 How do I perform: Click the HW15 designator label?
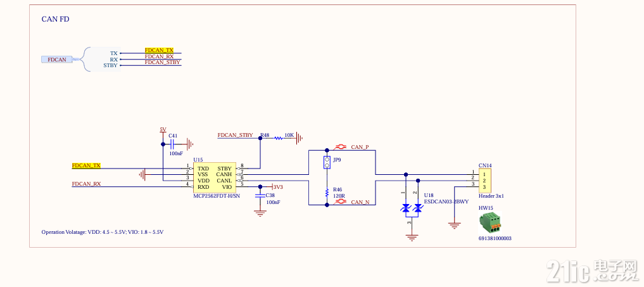pyautogui.click(x=486, y=208)
